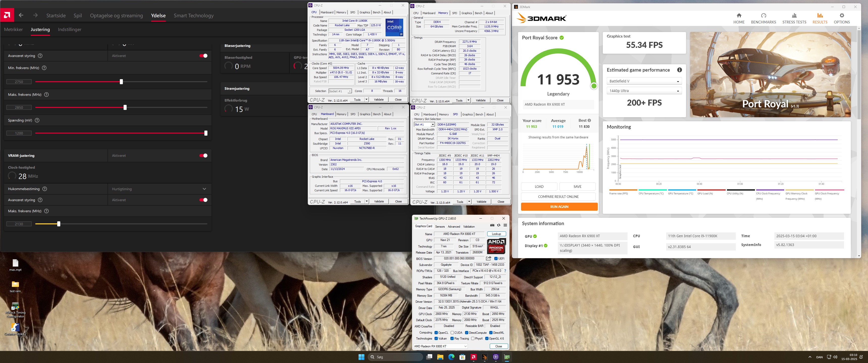The height and width of the screenshot is (363, 868).
Task: Open 3DMark RESULTS section
Action: click(820, 18)
